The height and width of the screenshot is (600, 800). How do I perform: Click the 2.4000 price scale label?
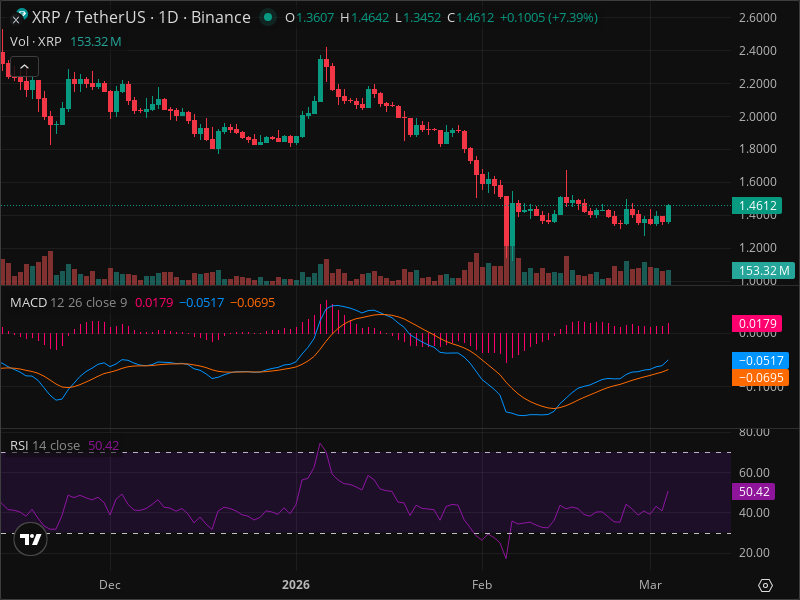coord(758,51)
